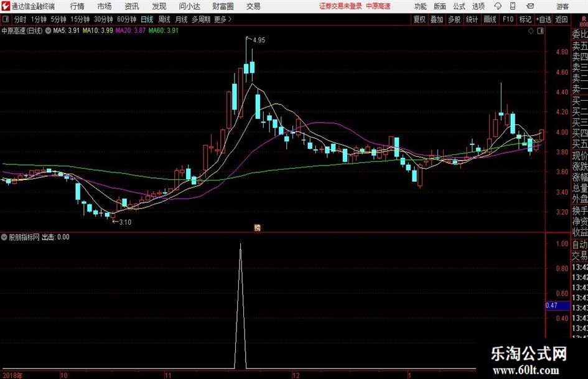Image resolution: width=588 pixels, height=379 pixels.
Task: Click the 出击: 0.00 indicator value
Action: pos(55,237)
